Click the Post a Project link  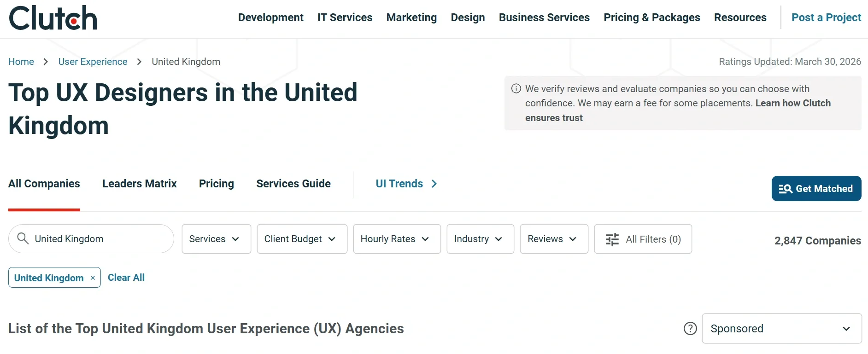click(x=826, y=17)
